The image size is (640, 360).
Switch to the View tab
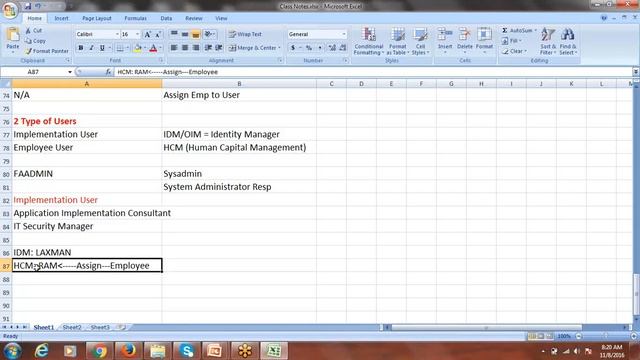(221, 18)
